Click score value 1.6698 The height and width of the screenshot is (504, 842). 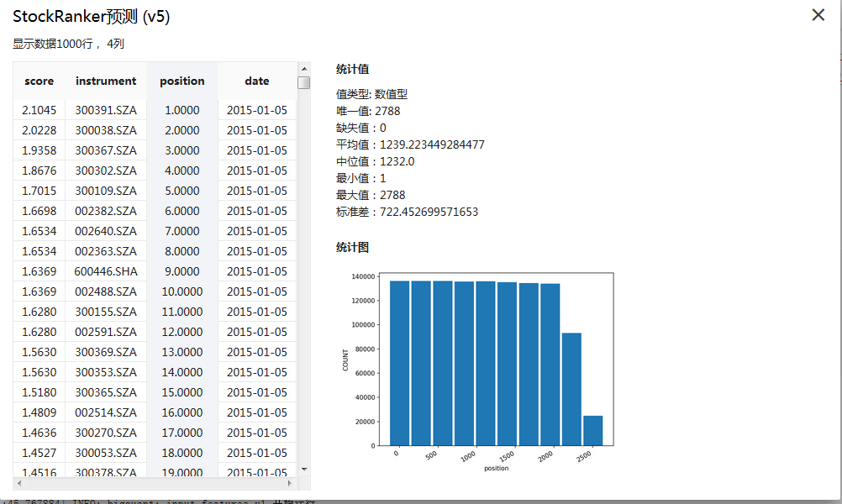click(x=39, y=211)
